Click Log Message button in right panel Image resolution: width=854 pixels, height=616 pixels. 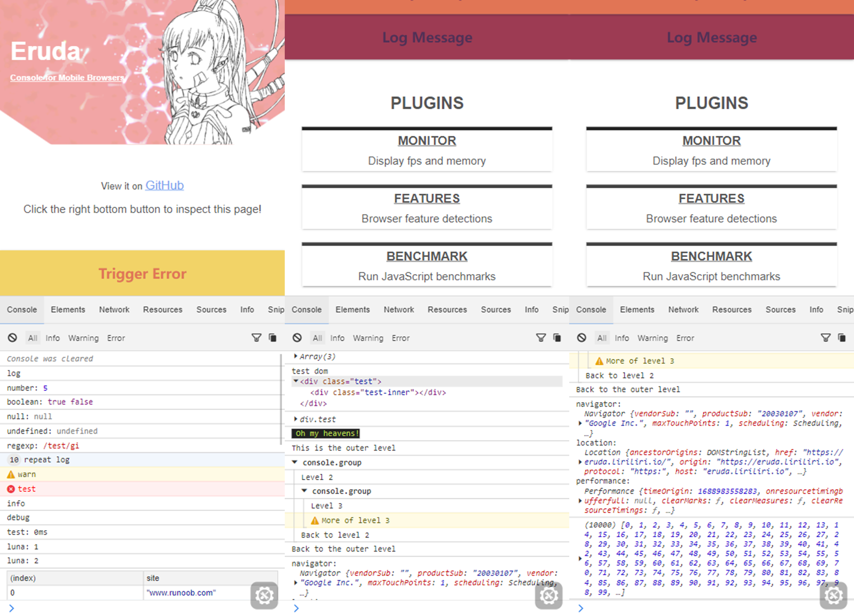[x=712, y=37]
